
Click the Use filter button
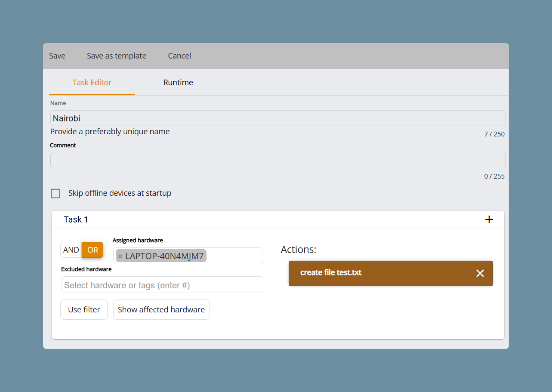click(84, 310)
